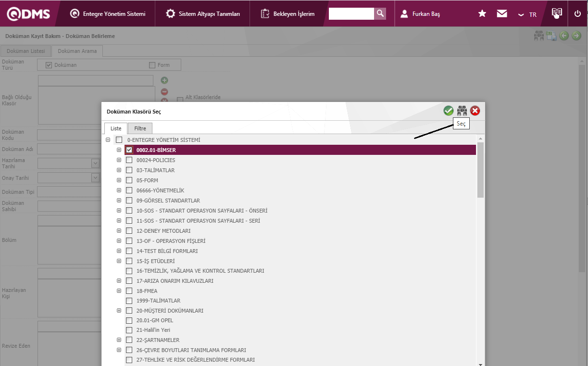Click the power logout icon

pyautogui.click(x=577, y=13)
